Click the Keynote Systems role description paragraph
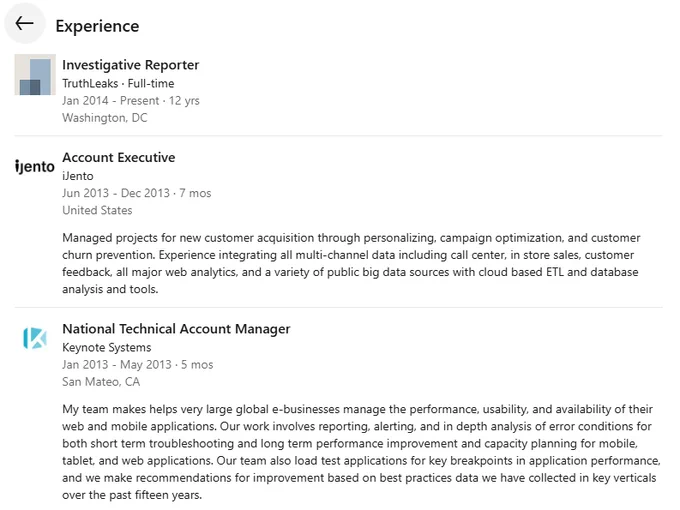The image size is (680, 510). click(361, 452)
